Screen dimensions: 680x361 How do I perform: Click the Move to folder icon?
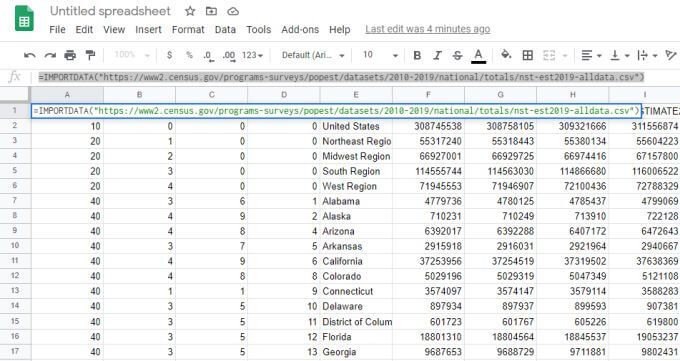click(211, 11)
